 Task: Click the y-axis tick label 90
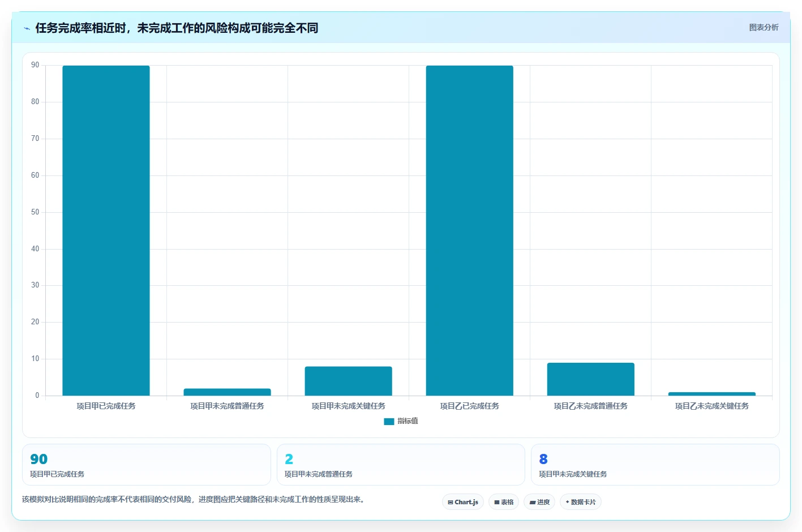(35, 65)
